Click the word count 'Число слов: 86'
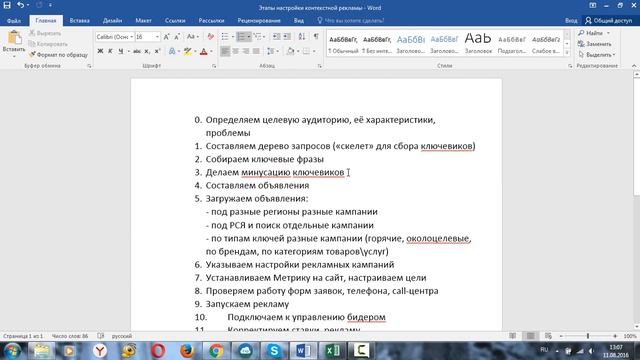The image size is (640, 360). 70,336
